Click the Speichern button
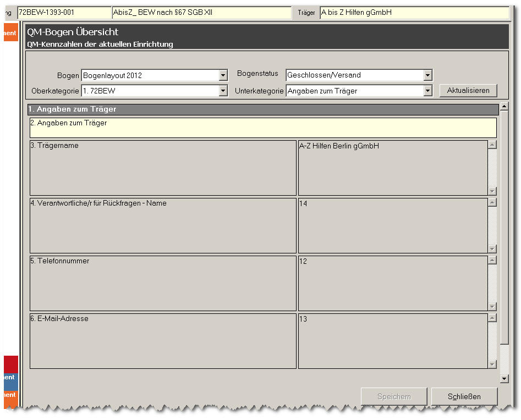 pos(393,396)
